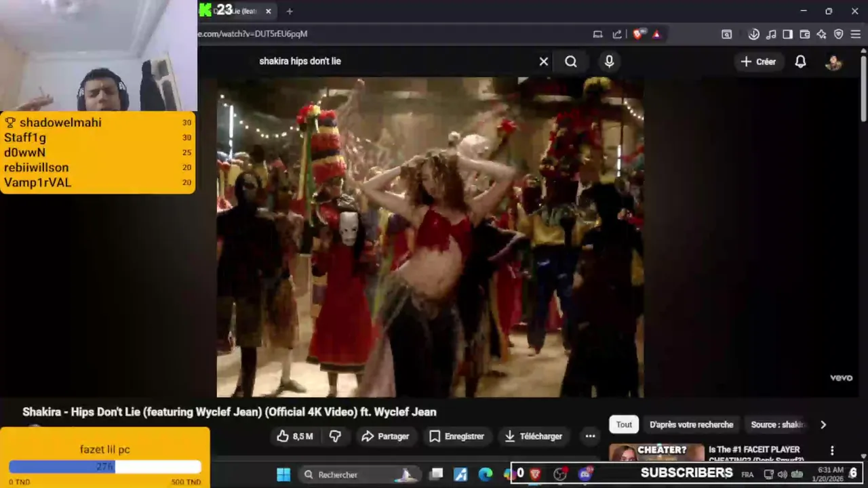Screen dimensions: 868x488
Task: Open the Brave VPN shield icon
Action: click(838, 34)
